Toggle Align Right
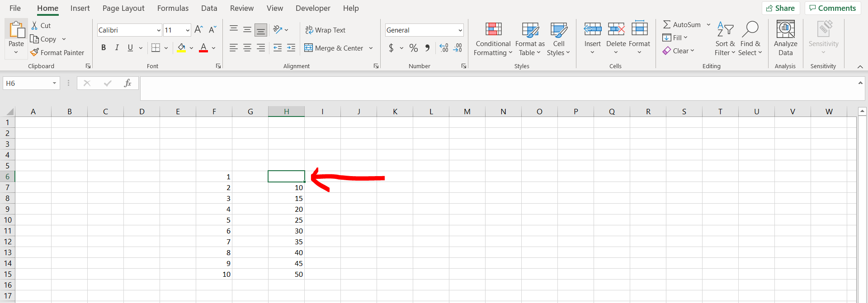The width and height of the screenshot is (868, 303). [261, 47]
